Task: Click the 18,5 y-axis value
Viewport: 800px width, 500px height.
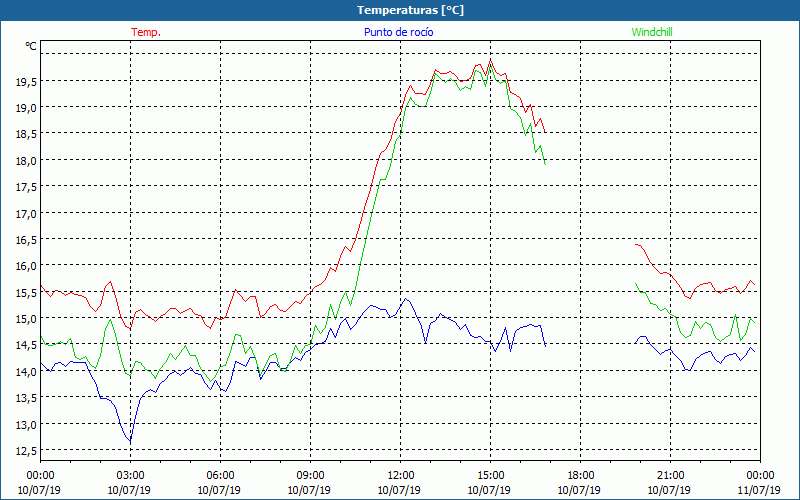Action: pyautogui.click(x=26, y=134)
